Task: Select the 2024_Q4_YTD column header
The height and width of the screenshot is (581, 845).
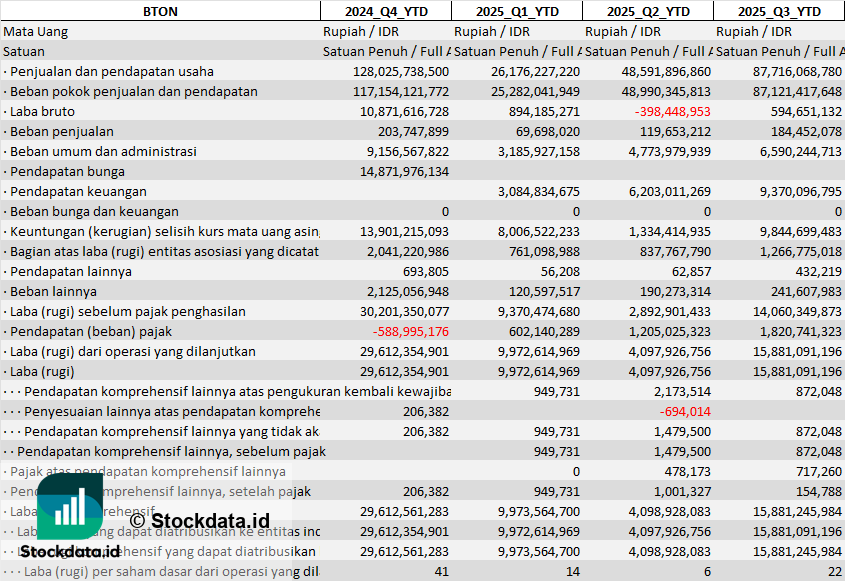Action: 385,11
